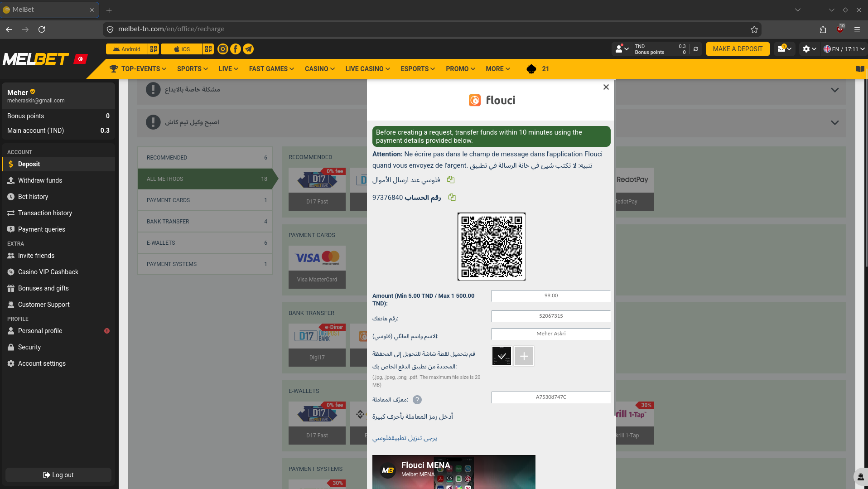868x489 pixels.
Task: Open the Telegram social icon
Action: 248,49
